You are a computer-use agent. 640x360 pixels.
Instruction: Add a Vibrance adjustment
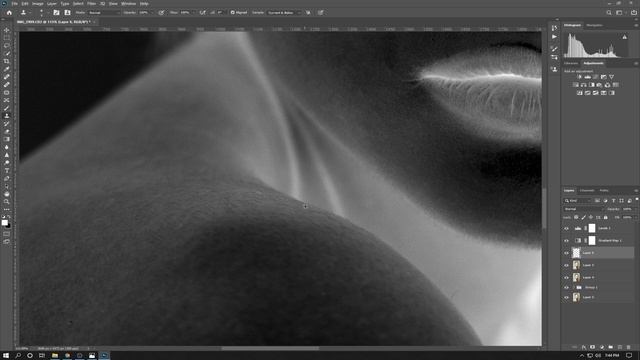click(x=611, y=77)
